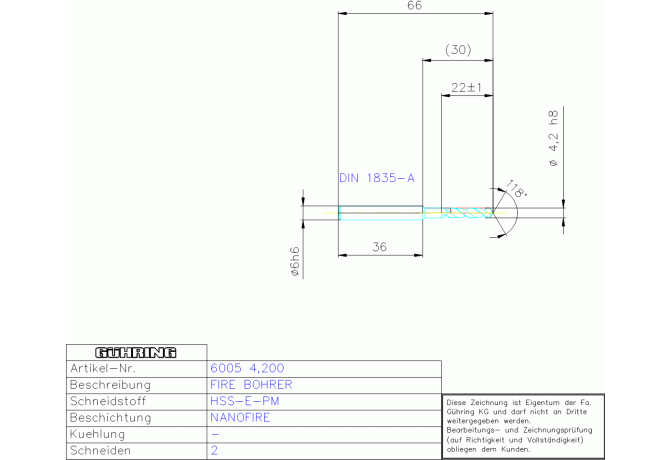
Task: Click the property disclaimer text box
Action: tap(523, 426)
